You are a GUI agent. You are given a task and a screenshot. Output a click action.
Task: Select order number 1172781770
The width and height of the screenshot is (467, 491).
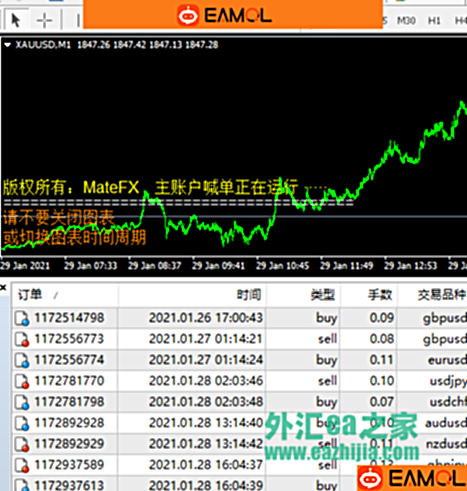[x=69, y=381]
